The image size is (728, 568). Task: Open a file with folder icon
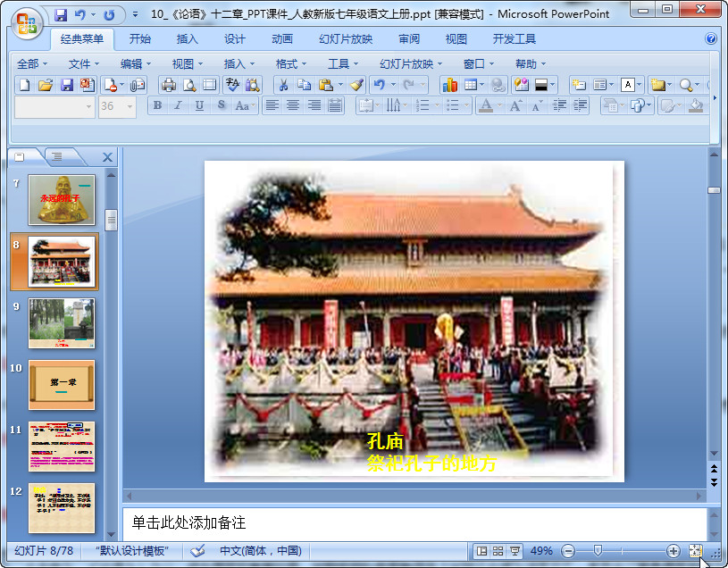46,85
